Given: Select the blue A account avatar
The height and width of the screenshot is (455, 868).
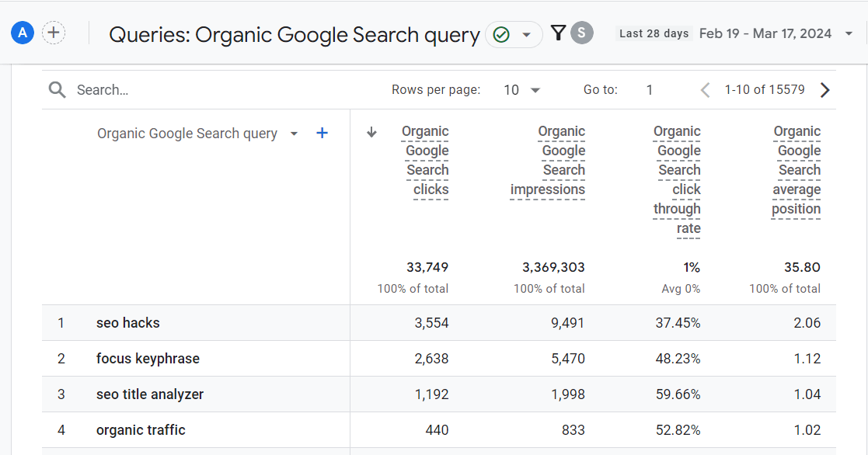Looking at the screenshot, I should coord(22,33).
